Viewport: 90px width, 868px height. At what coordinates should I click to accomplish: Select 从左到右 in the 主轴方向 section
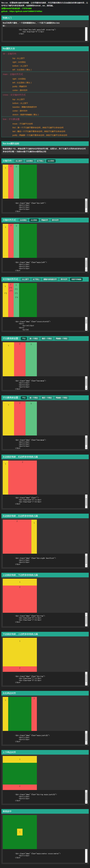pyautogui.click(x=51, y=161)
